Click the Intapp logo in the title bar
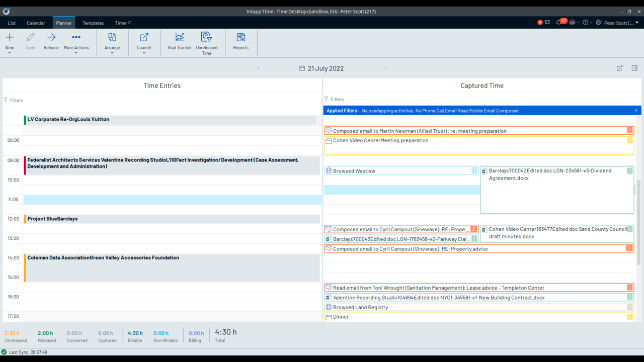The width and height of the screenshot is (644, 362). coord(6,11)
